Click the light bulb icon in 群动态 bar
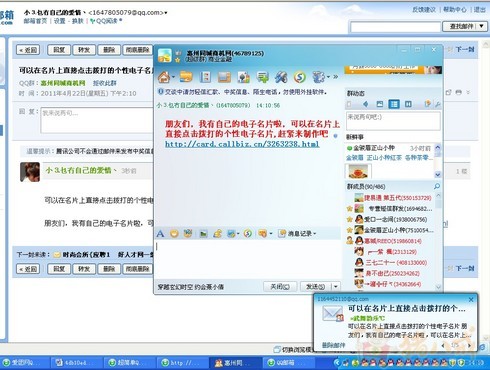490x370 pixels. coord(427,104)
